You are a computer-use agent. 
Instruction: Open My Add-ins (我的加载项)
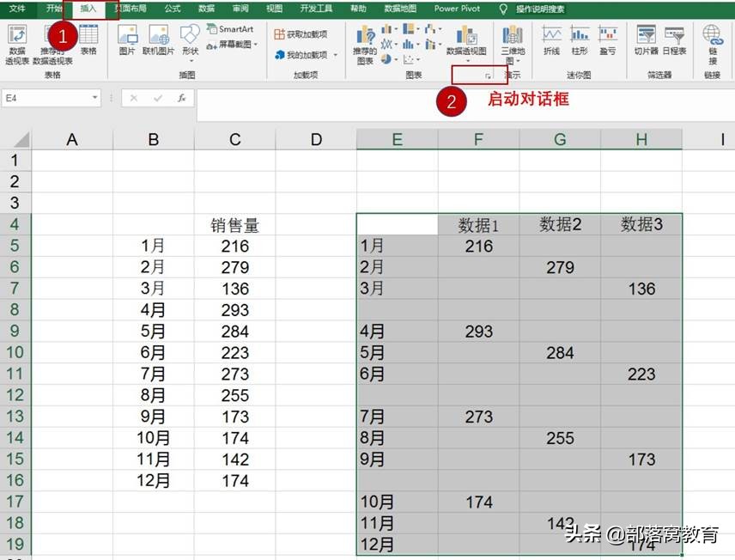pos(301,55)
